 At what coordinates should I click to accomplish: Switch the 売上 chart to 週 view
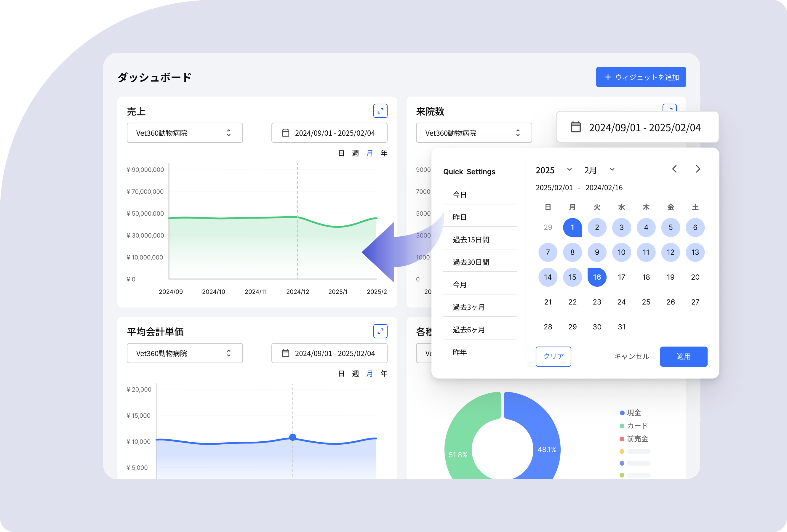tap(355, 153)
